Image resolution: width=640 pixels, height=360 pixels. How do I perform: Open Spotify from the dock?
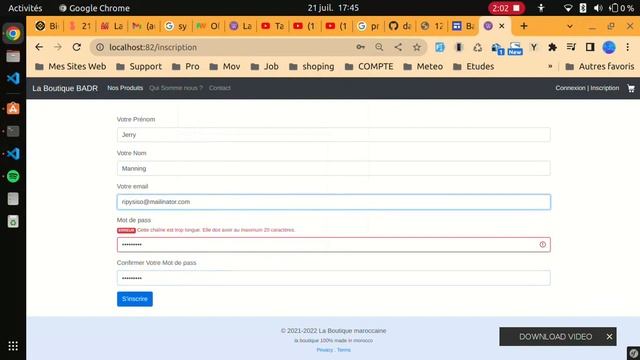coord(13,176)
